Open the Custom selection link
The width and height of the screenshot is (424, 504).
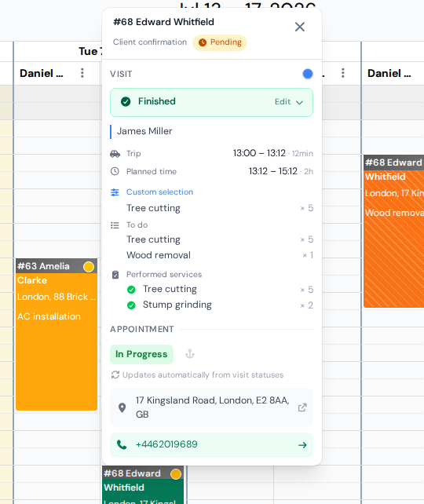(x=159, y=192)
